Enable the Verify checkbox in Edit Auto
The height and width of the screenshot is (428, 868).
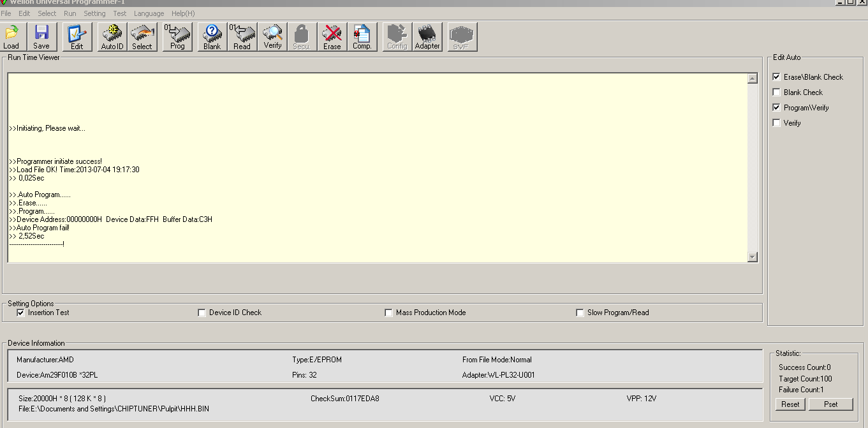(x=777, y=122)
